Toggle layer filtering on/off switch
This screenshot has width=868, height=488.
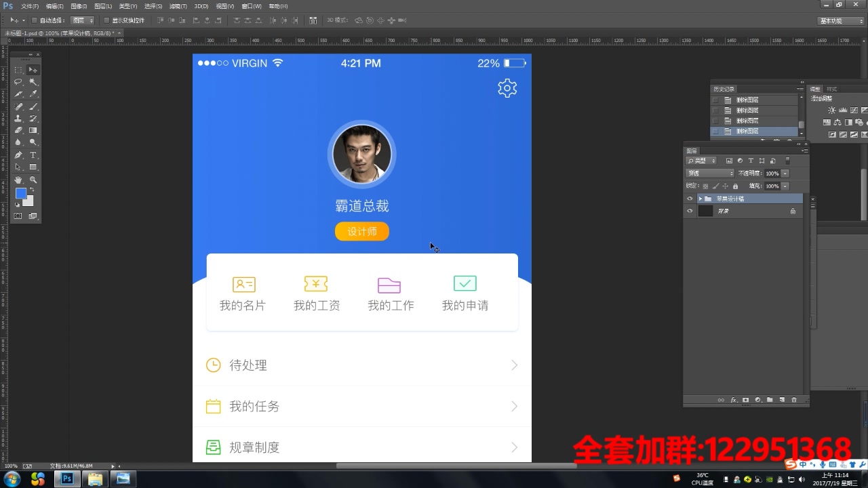pyautogui.click(x=787, y=161)
